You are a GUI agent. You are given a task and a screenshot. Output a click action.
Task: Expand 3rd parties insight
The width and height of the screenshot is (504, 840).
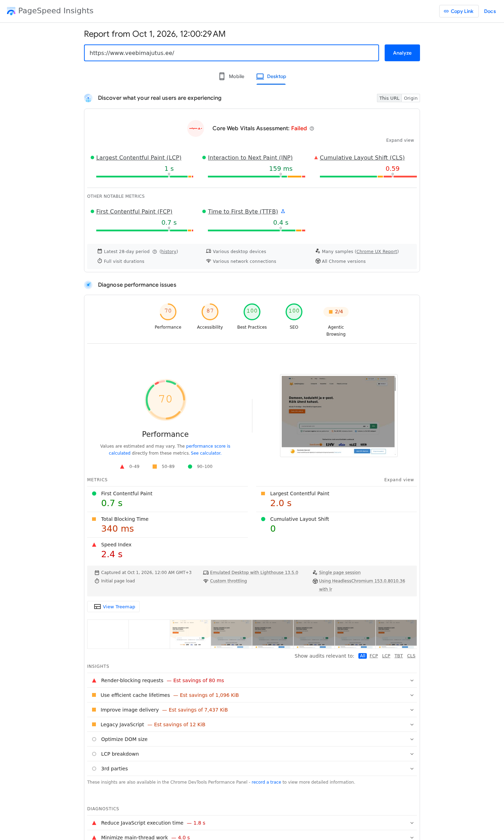pos(252,769)
